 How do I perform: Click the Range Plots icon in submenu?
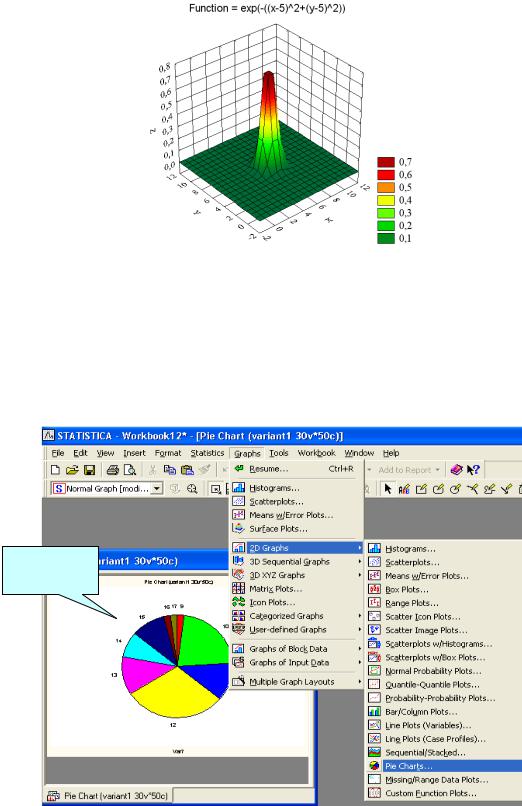[375, 602]
